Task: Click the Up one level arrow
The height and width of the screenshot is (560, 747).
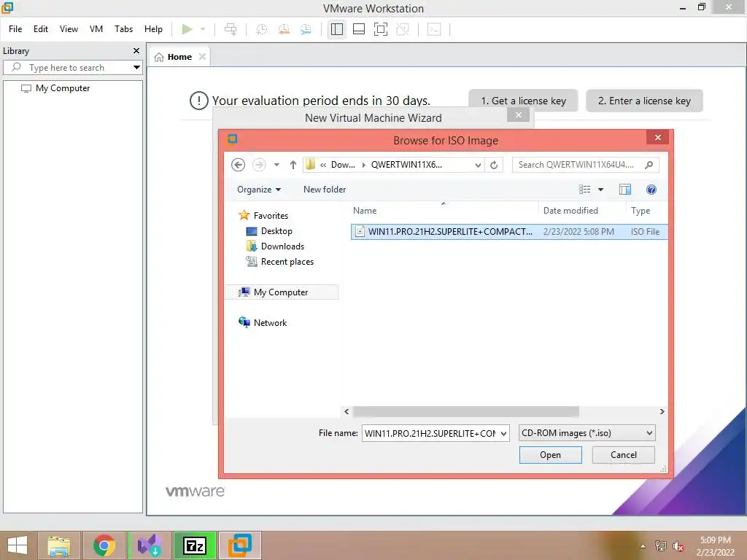Action: [293, 165]
